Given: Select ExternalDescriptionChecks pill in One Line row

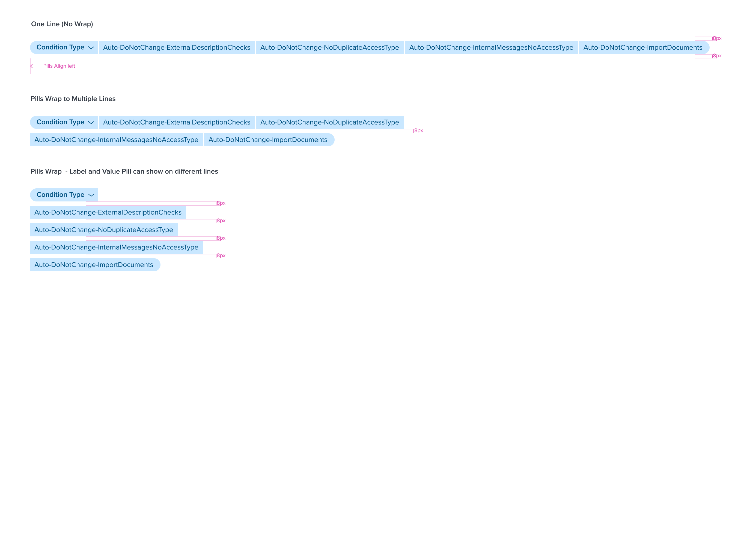Looking at the screenshot, I should pos(177,47).
